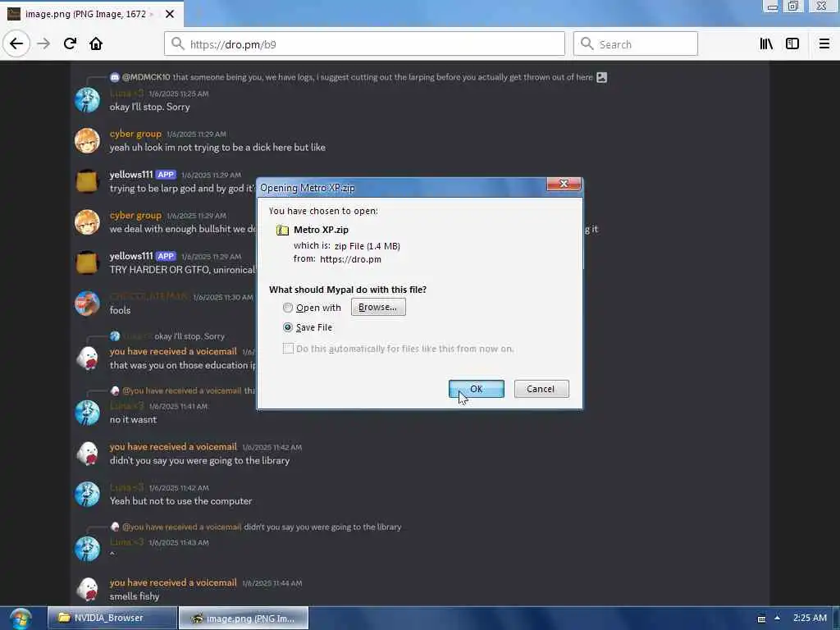Image resolution: width=840 pixels, height=630 pixels.
Task: Click 'Yeah but not to use the computer'
Action: (180, 501)
